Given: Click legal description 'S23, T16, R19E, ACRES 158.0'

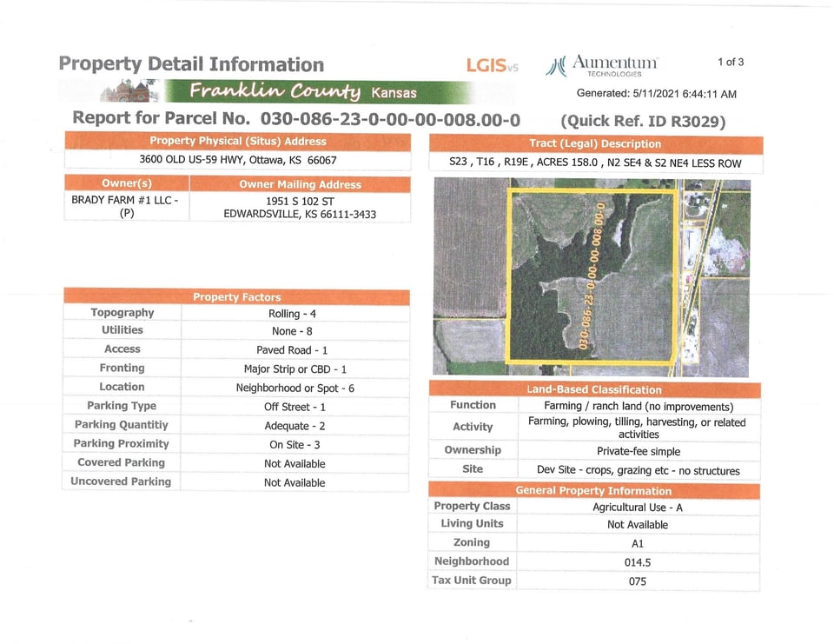Looking at the screenshot, I should tap(523, 162).
